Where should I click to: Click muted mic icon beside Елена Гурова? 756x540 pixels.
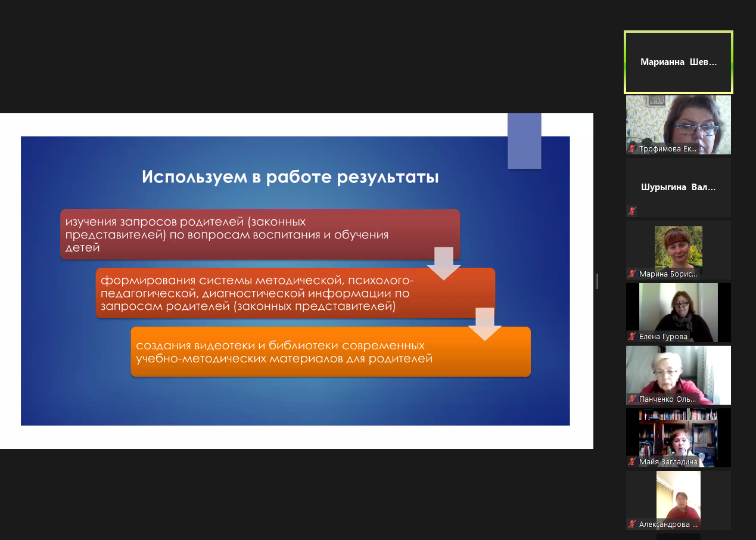tap(632, 337)
